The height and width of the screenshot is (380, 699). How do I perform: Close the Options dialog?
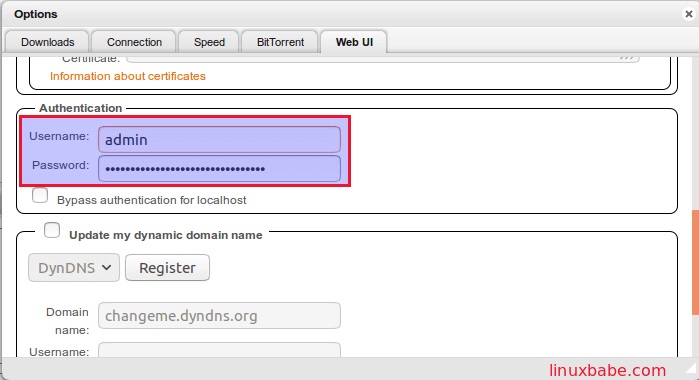click(689, 14)
